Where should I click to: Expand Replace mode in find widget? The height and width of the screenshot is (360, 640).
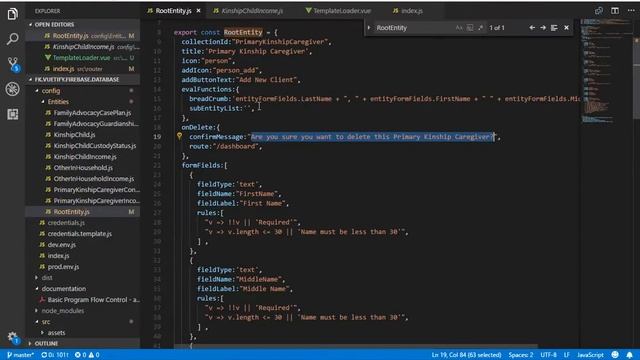point(369,28)
